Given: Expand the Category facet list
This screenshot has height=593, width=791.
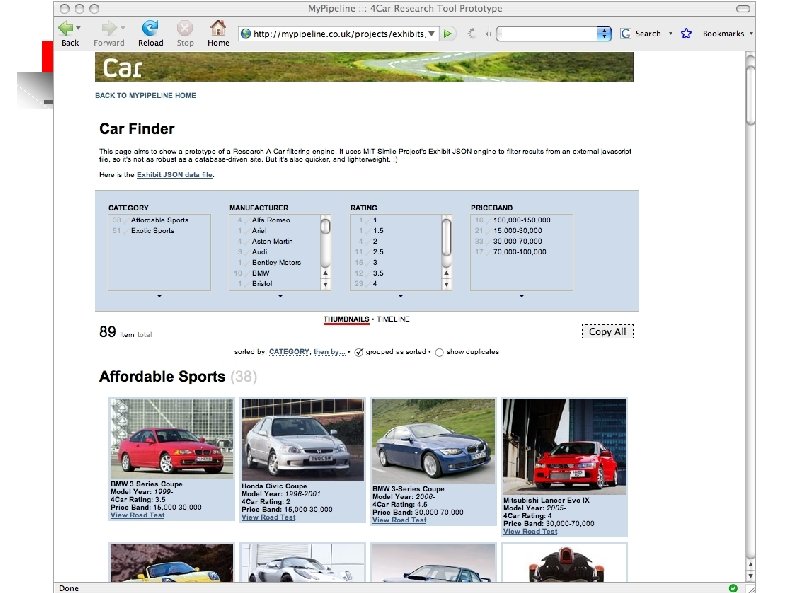Looking at the screenshot, I should point(159,296).
